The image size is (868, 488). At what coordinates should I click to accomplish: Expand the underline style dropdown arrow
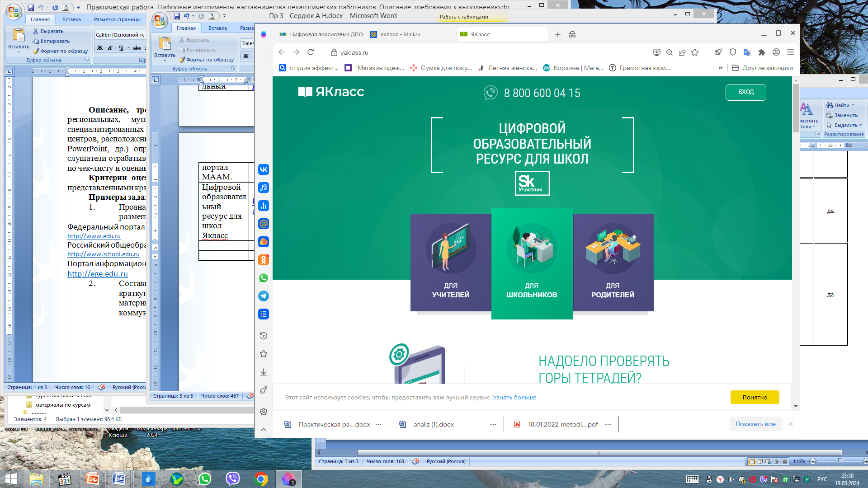pos(128,48)
